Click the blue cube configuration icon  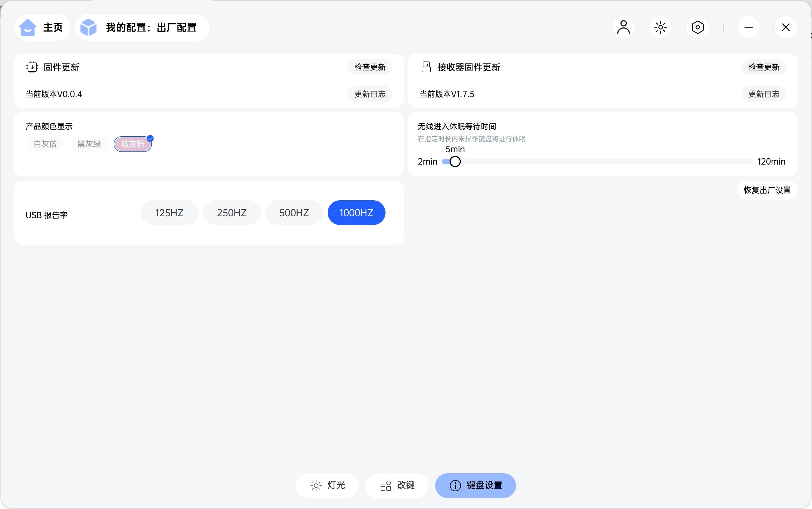[x=88, y=27]
